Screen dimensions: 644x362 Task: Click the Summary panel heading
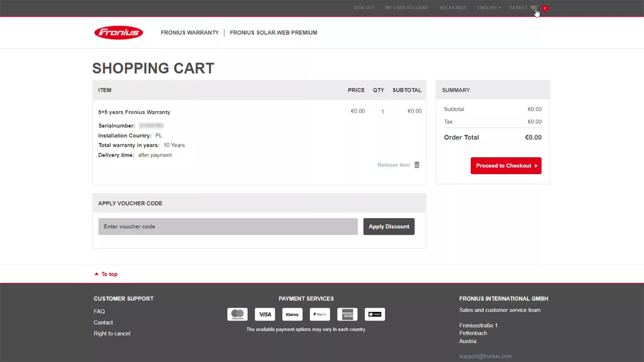click(x=456, y=90)
